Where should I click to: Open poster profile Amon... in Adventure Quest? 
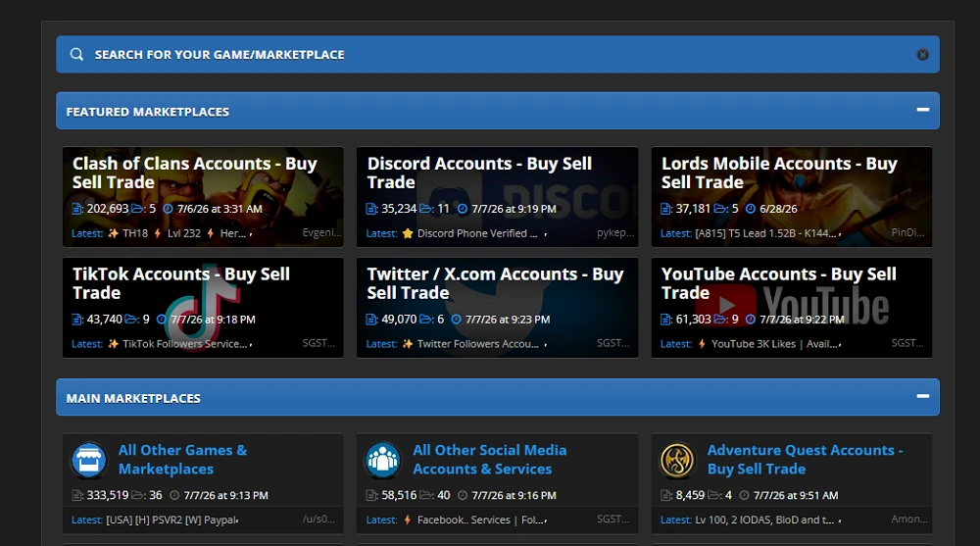click(x=909, y=520)
